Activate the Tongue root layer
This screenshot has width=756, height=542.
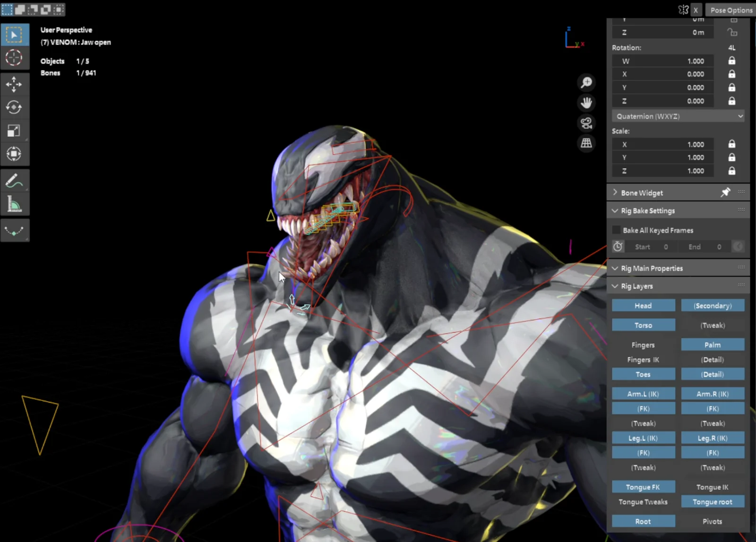713,501
